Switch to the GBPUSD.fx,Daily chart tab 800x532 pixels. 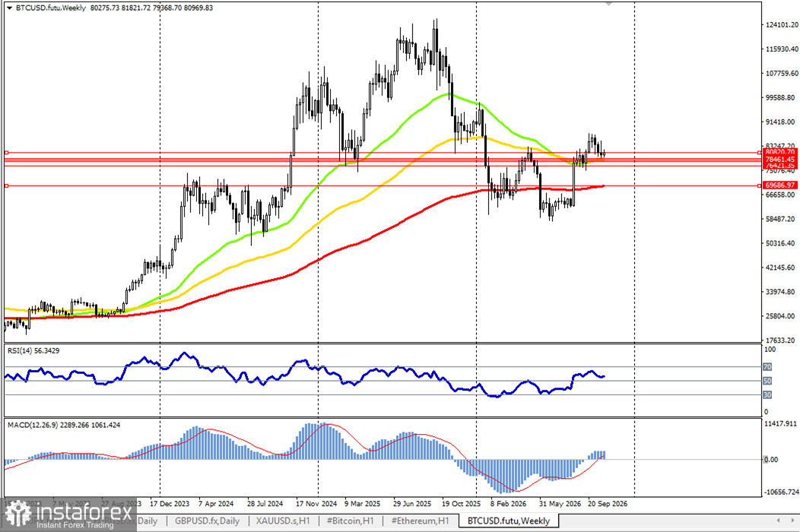click(x=207, y=521)
